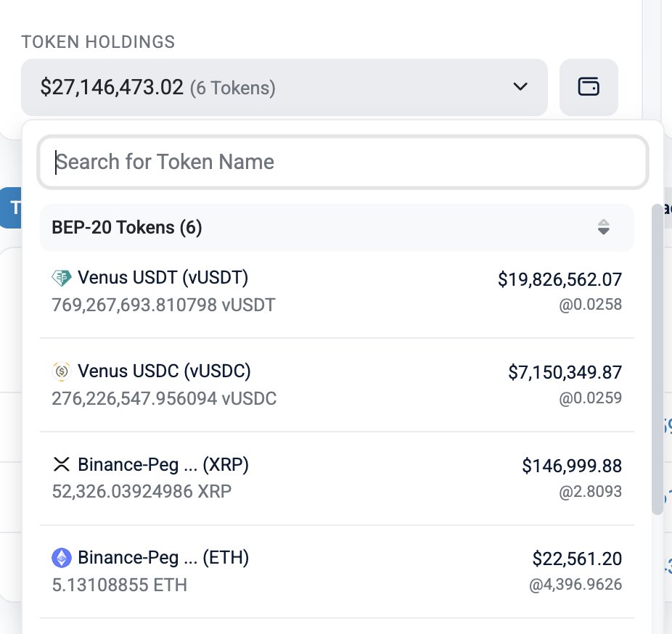Click the Venus USDC coin icon

coord(61,371)
